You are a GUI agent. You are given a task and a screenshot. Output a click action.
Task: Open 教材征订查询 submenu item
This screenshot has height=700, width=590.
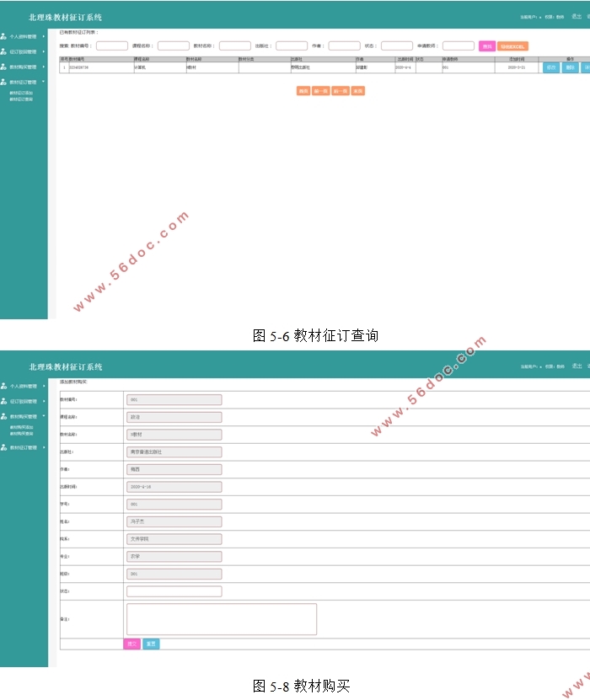(x=21, y=99)
